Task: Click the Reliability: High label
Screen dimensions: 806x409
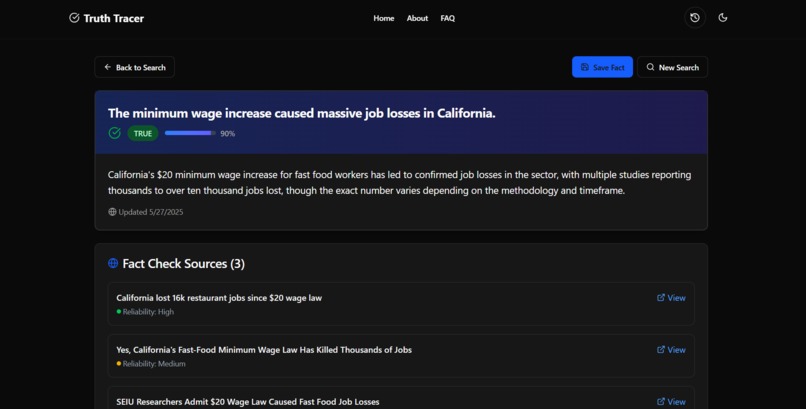Action: point(148,311)
